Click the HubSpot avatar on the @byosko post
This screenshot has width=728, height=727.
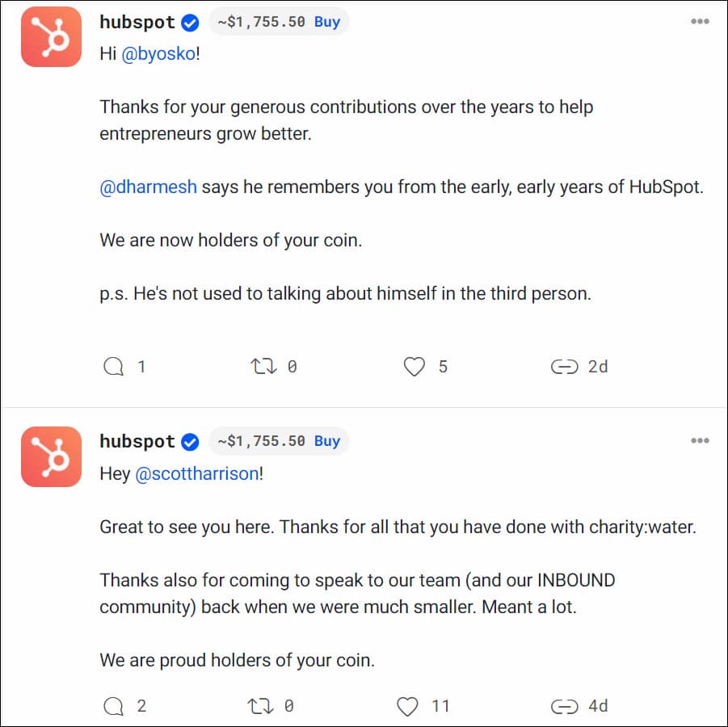51,36
